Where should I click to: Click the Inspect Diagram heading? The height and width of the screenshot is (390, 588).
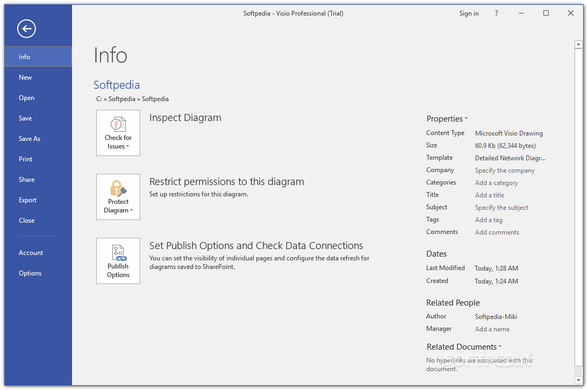click(x=185, y=118)
